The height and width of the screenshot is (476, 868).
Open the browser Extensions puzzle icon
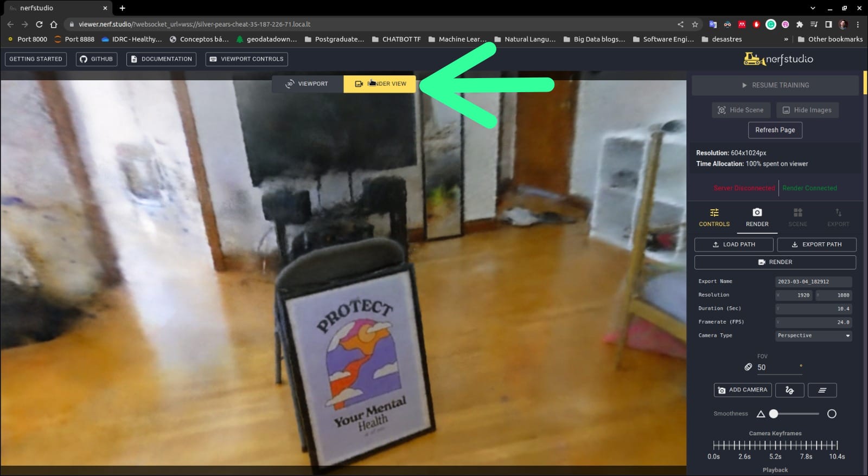click(x=799, y=24)
